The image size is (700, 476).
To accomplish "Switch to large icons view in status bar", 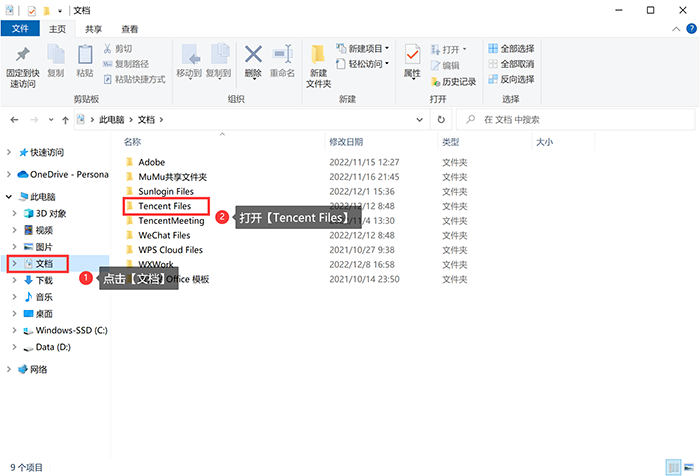I will click(690, 468).
